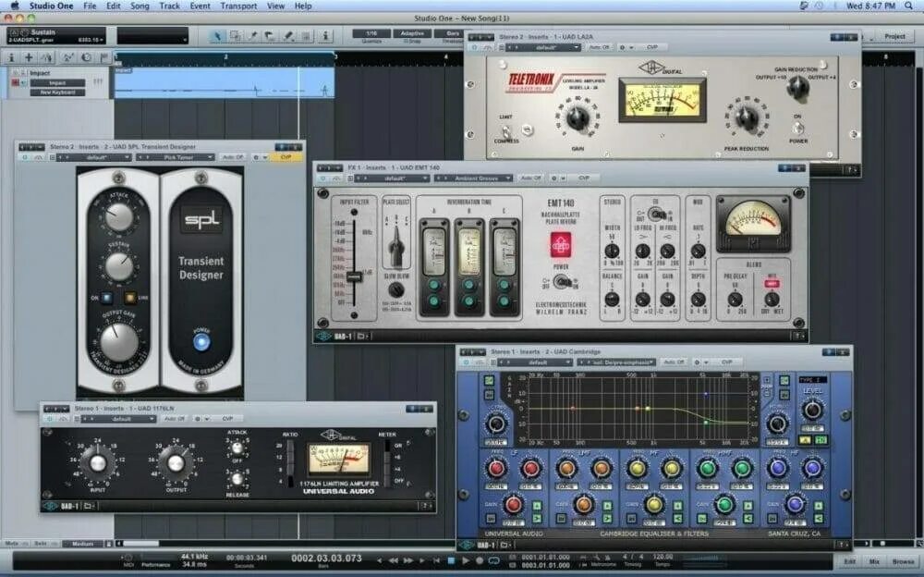Open the 'Pick Tamer' preset dropdown
This screenshot has height=577, width=924.
pyautogui.click(x=175, y=157)
